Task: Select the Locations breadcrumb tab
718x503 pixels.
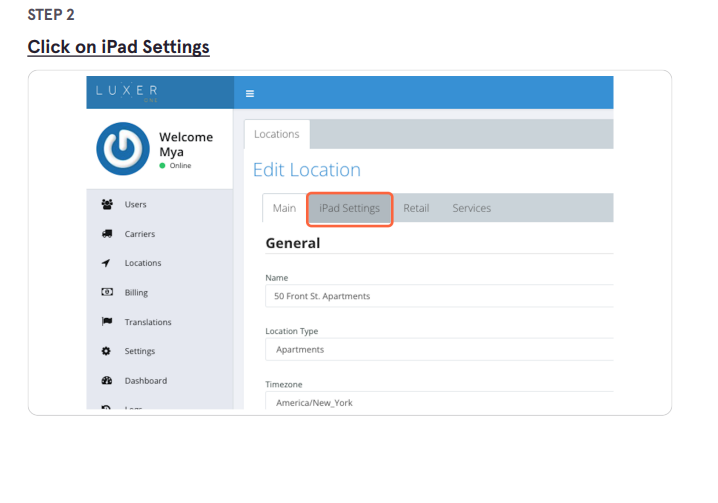Action: pos(277,134)
